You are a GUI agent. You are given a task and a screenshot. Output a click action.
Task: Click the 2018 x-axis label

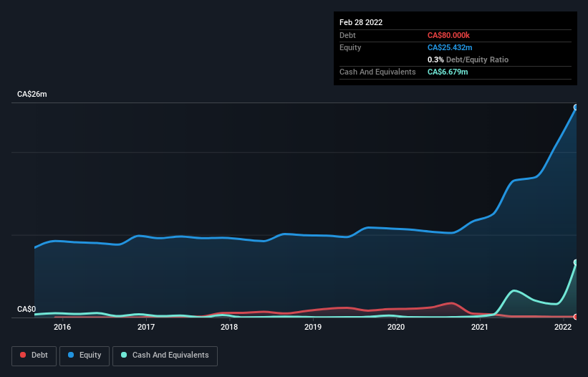coord(229,327)
